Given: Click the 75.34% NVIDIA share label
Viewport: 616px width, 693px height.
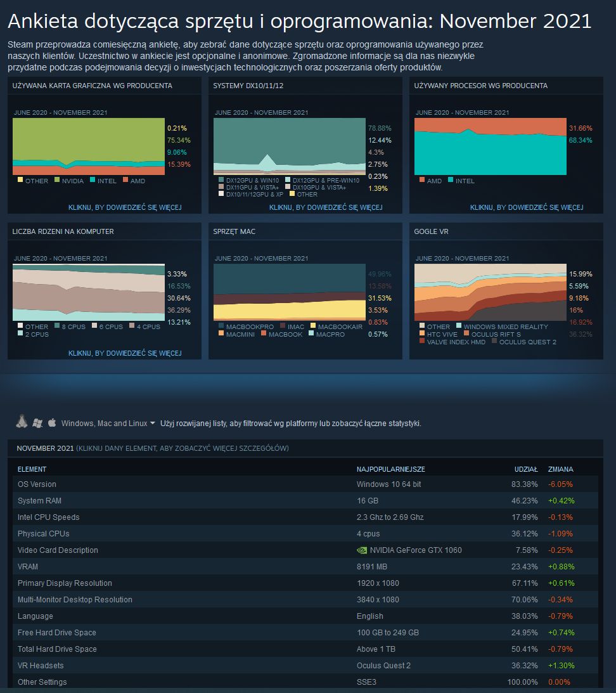Looking at the screenshot, I should 179,140.
